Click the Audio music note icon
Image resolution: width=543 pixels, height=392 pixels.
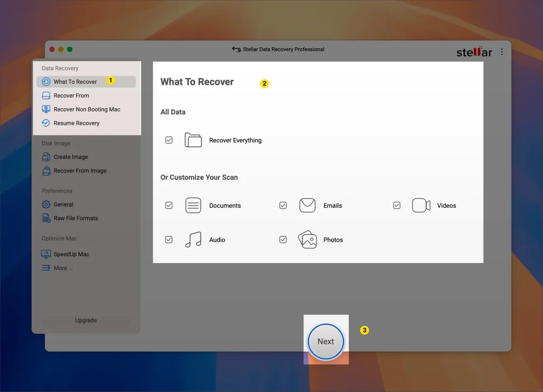tap(193, 239)
